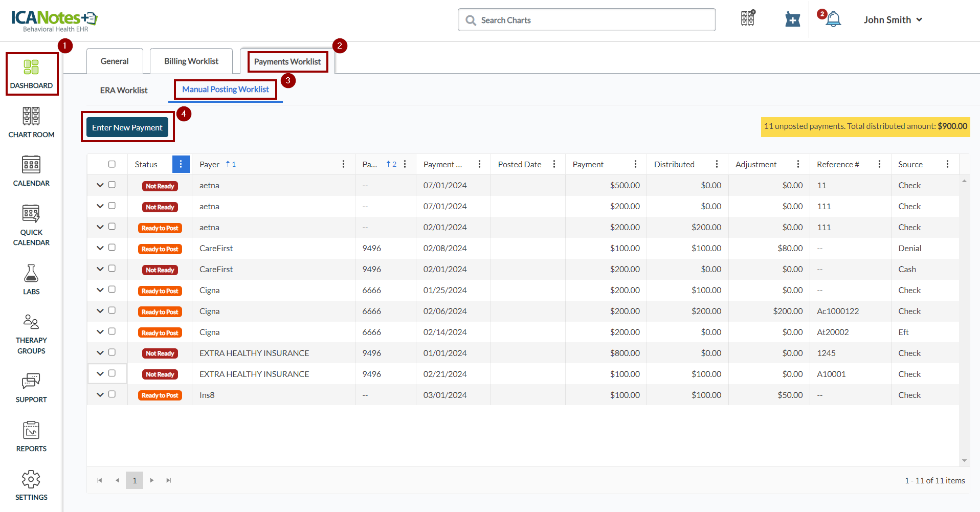The image size is (980, 512).
Task: Click the Enter New Payment button
Action: tap(127, 127)
